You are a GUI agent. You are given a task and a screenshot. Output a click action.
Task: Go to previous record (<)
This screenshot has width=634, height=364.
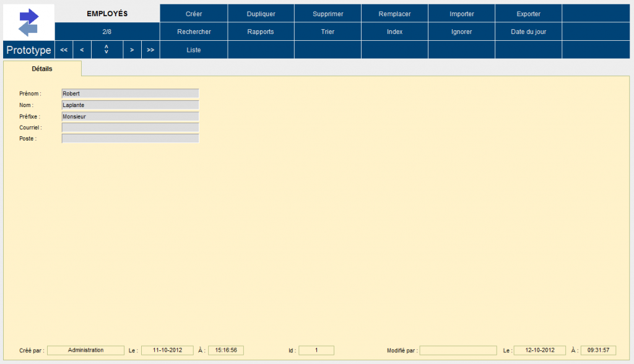(82, 50)
